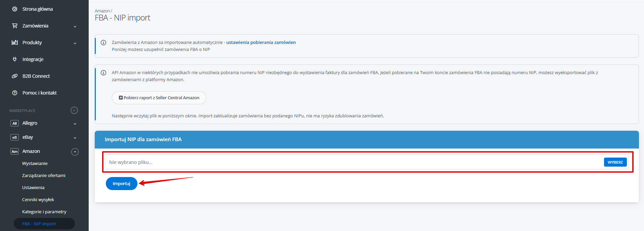Open Wystawianie under Amazon
The width and height of the screenshot is (644, 231).
pyautogui.click(x=35, y=164)
